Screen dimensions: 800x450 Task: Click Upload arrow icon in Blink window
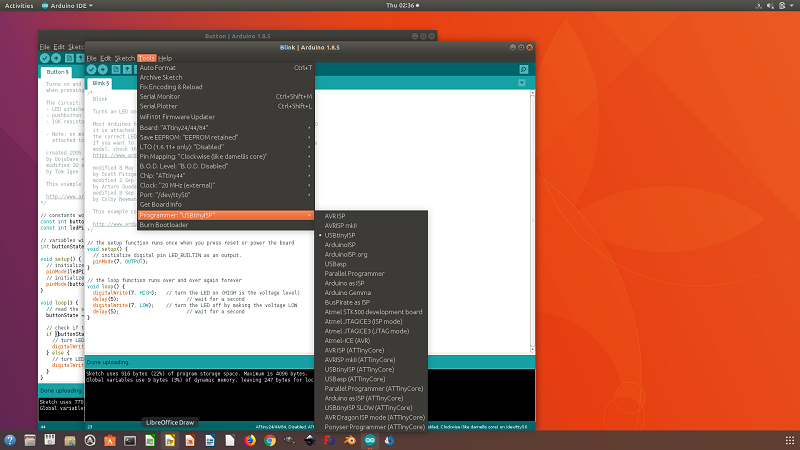tap(103, 69)
